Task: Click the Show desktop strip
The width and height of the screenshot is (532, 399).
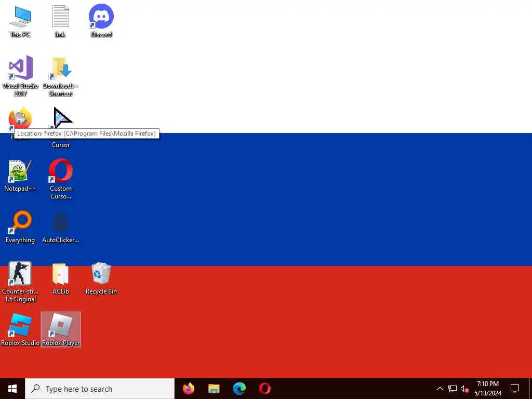Action: click(x=530, y=389)
